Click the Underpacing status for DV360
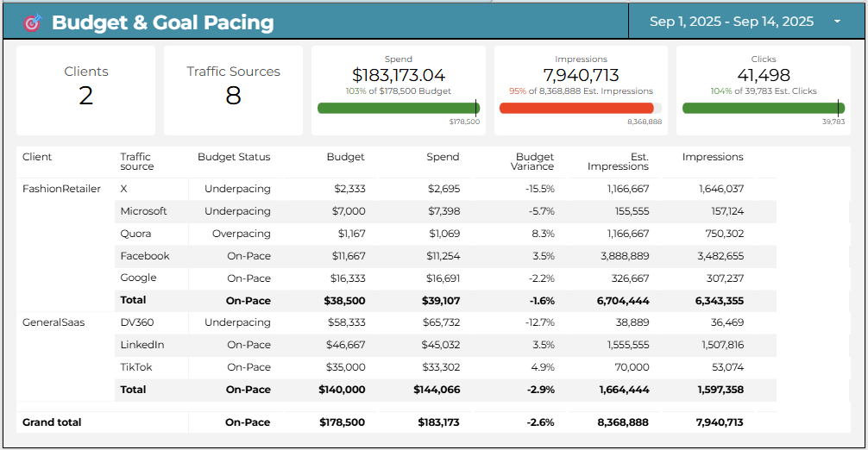 click(237, 322)
